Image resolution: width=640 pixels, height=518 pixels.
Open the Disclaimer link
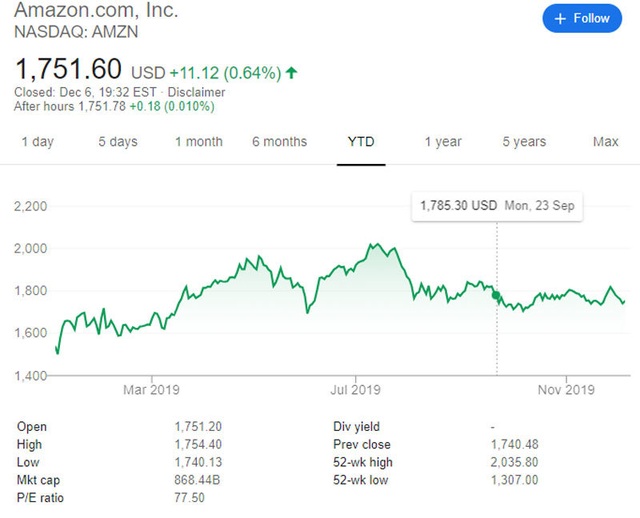tap(196, 92)
